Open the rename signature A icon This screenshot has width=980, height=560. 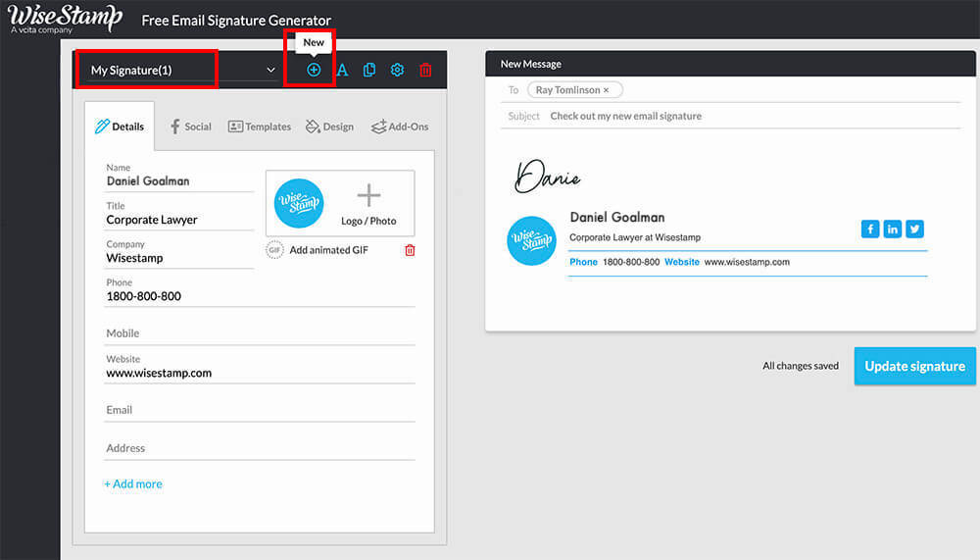342,70
